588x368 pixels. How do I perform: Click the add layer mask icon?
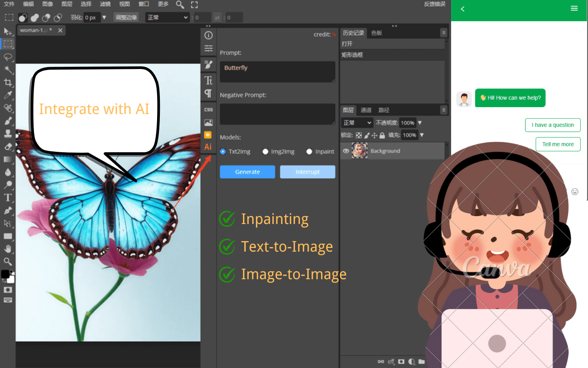(401, 362)
